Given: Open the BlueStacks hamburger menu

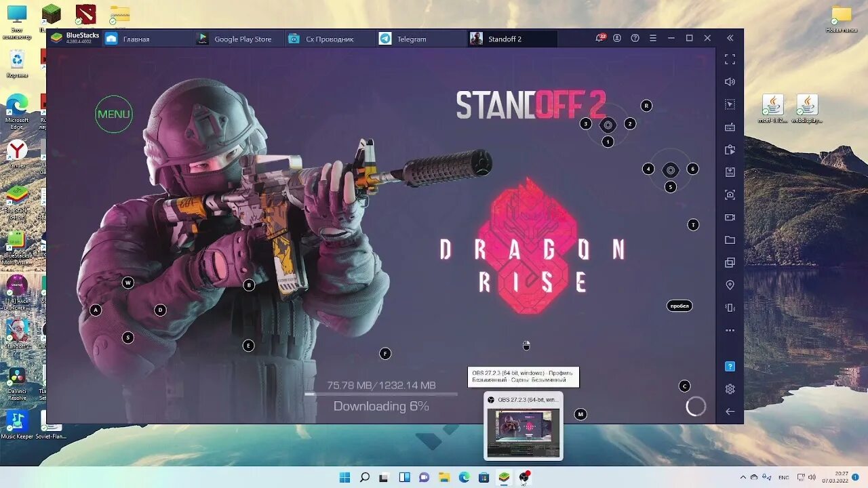Looking at the screenshot, I should pos(653,38).
